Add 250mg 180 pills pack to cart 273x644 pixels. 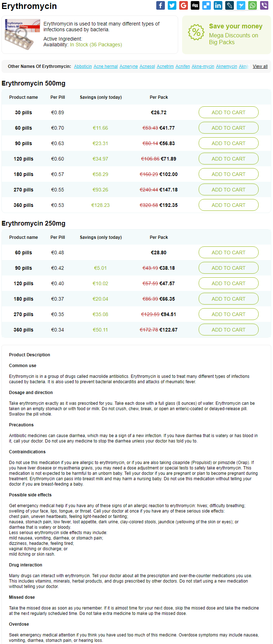pos(228,299)
